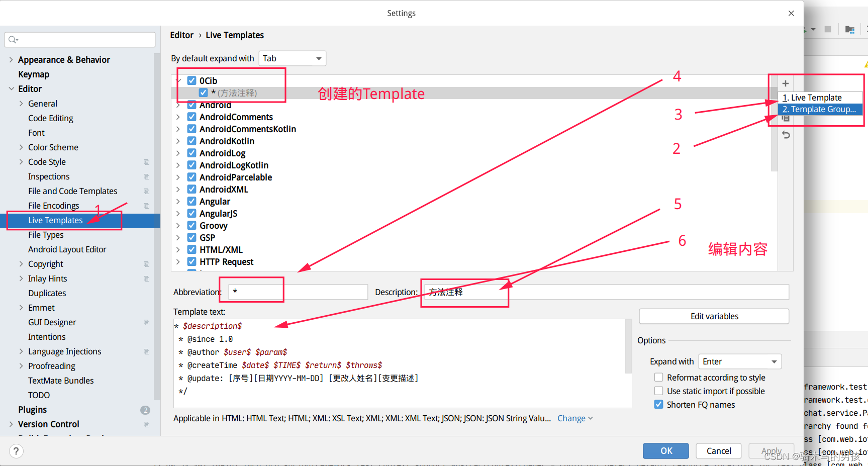
Task: Uncheck the AndroidComments group checkbox
Action: (x=191, y=117)
